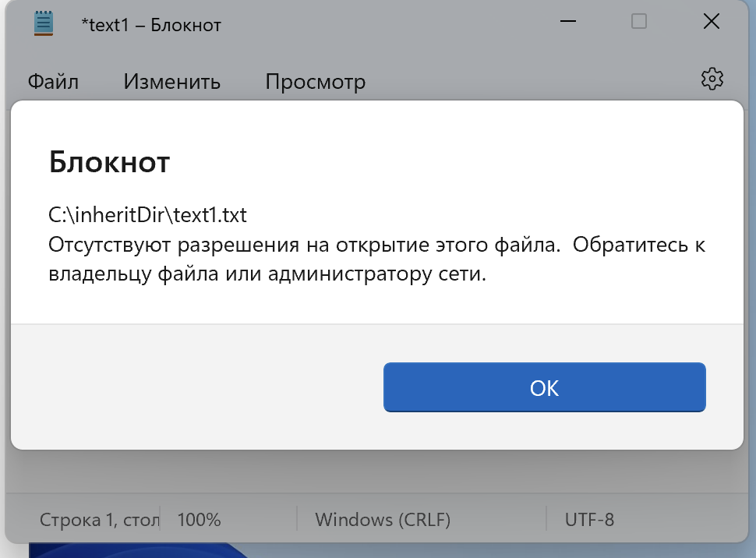The height and width of the screenshot is (558, 756).
Task: Open the Файл menu
Action: tap(53, 82)
